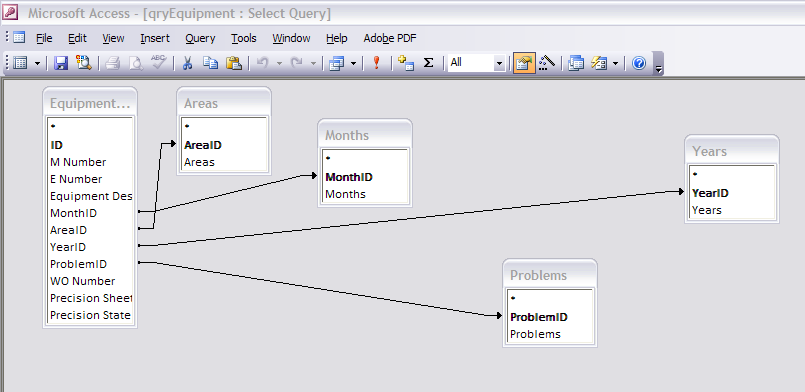This screenshot has width=805, height=392.
Task: Click the Print toolbar icon
Action: 113,63
